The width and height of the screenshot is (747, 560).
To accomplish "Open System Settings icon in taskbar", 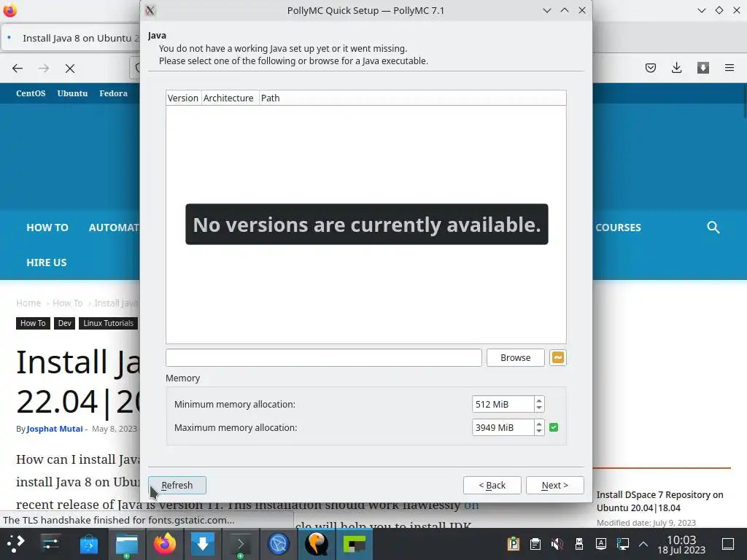I will point(50,544).
